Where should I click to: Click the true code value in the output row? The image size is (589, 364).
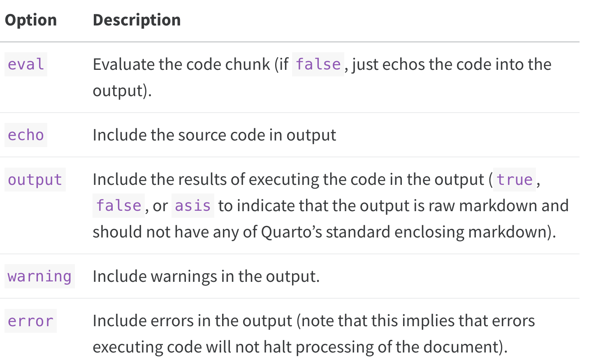(x=515, y=180)
